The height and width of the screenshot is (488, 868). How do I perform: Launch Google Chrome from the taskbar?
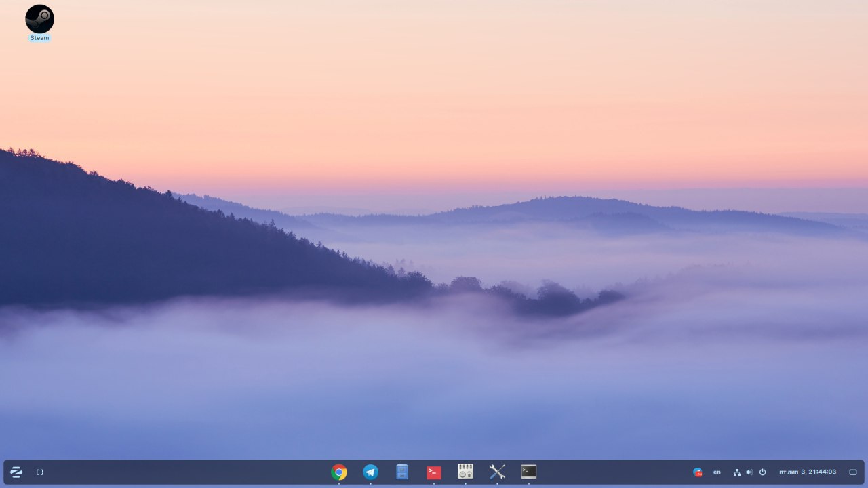point(339,472)
